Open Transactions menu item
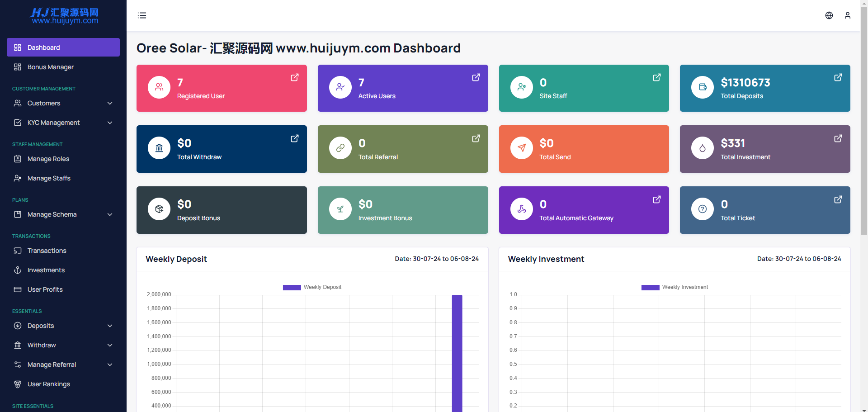This screenshot has height=412, width=868. (x=63, y=251)
